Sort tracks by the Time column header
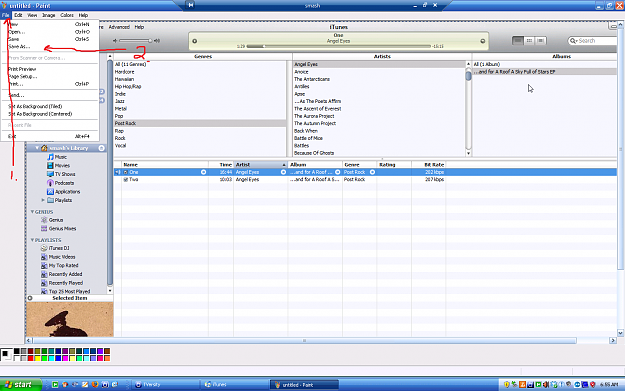 tap(221, 165)
